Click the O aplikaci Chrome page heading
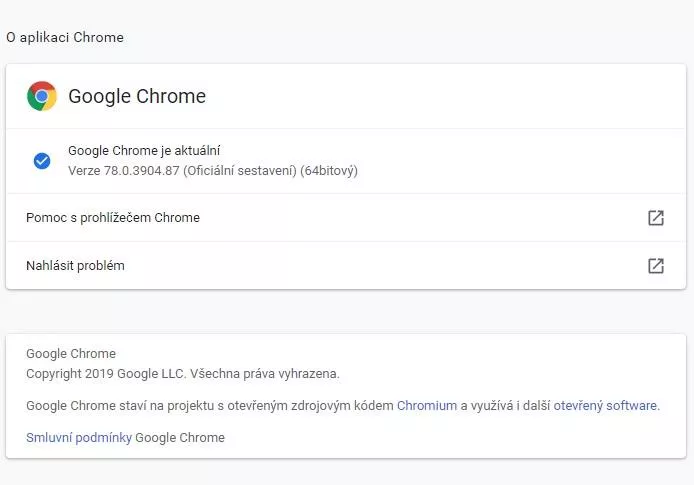 (x=65, y=37)
